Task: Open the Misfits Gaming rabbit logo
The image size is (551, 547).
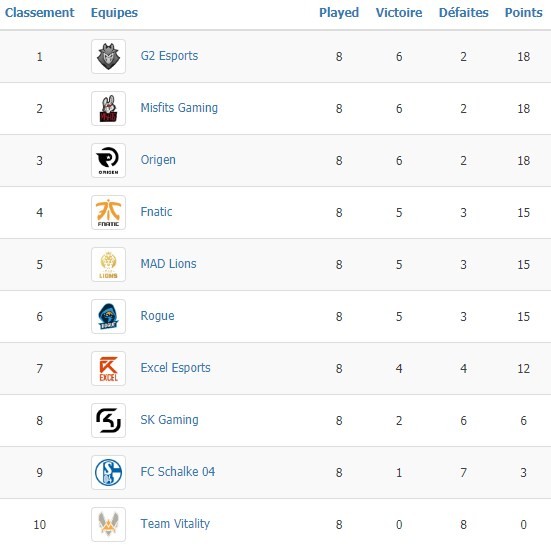Action: [x=108, y=108]
